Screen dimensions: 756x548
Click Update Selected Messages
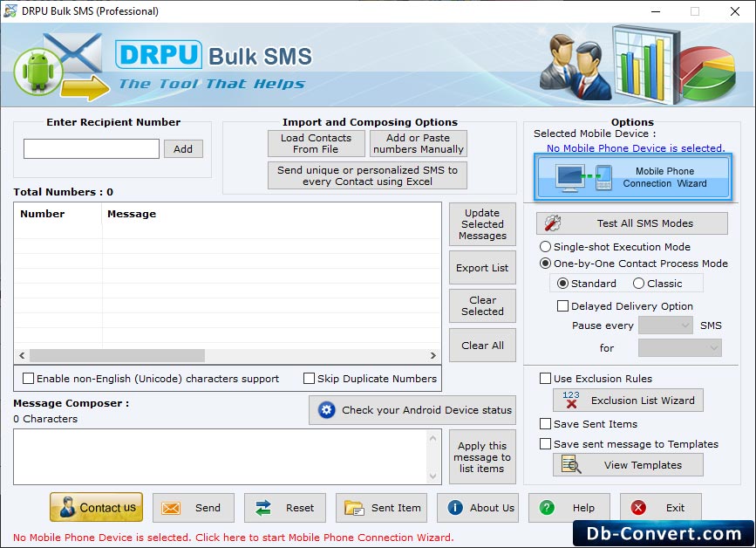click(x=482, y=224)
